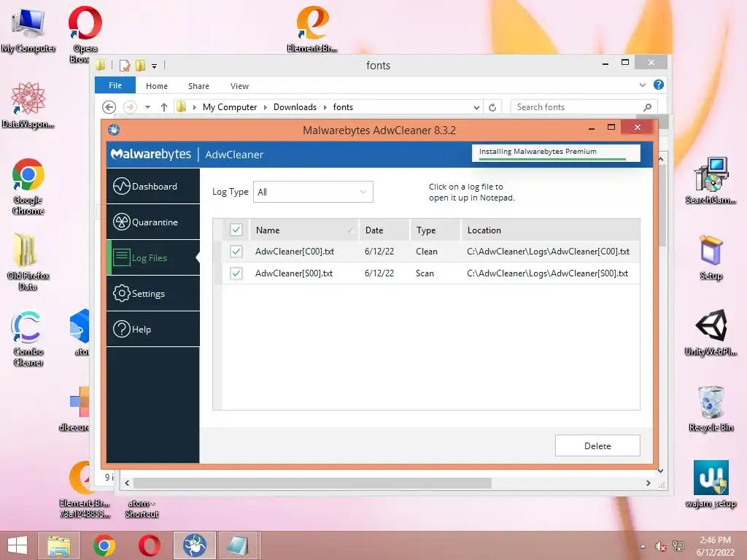The width and height of the screenshot is (747, 560).
Task: Open the ElementsBrowser desktop shortcut at top
Action: 312,29
